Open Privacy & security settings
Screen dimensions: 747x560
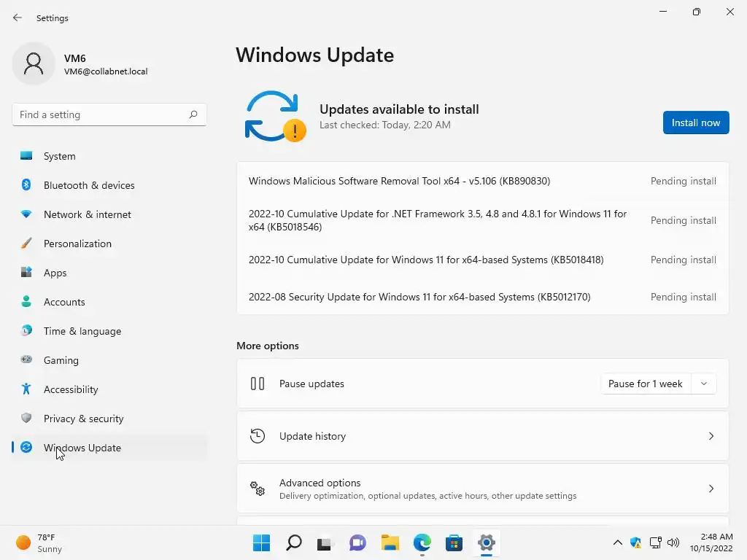click(x=109, y=418)
